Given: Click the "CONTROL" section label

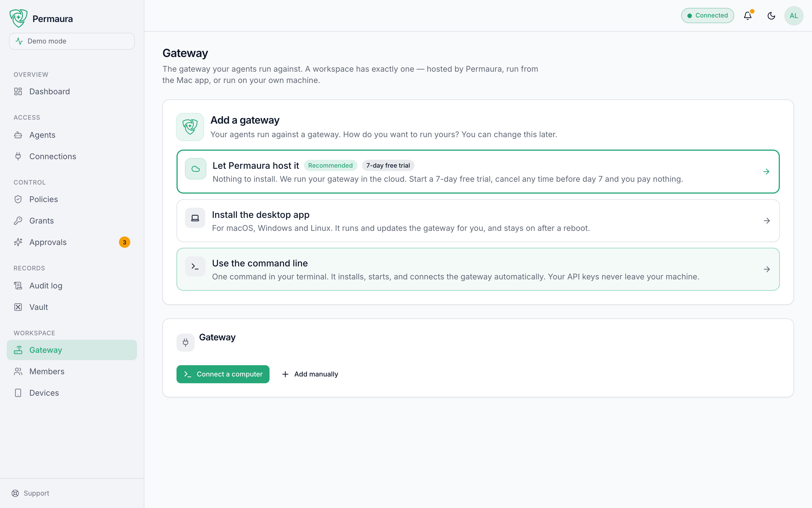Looking at the screenshot, I should tap(30, 182).
